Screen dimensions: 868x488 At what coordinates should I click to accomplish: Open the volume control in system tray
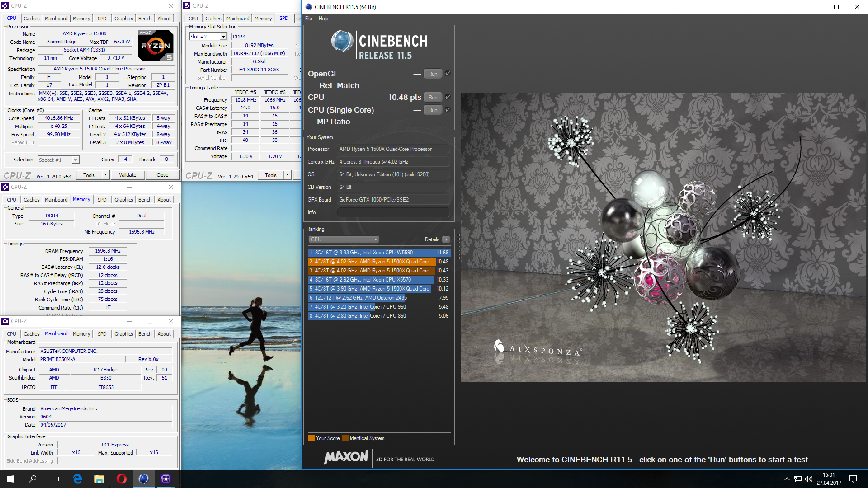click(x=809, y=479)
